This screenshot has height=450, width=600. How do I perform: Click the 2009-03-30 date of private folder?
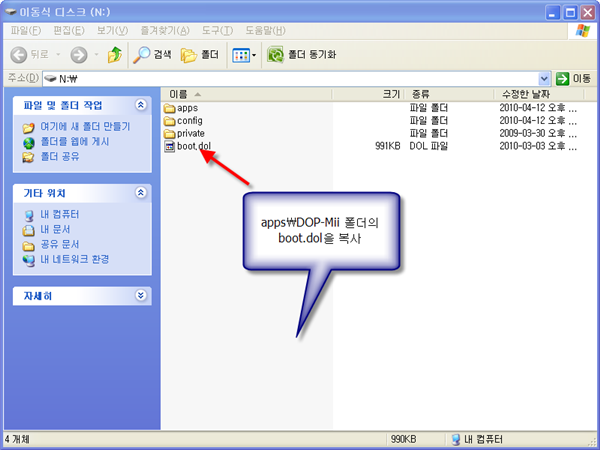coord(538,133)
